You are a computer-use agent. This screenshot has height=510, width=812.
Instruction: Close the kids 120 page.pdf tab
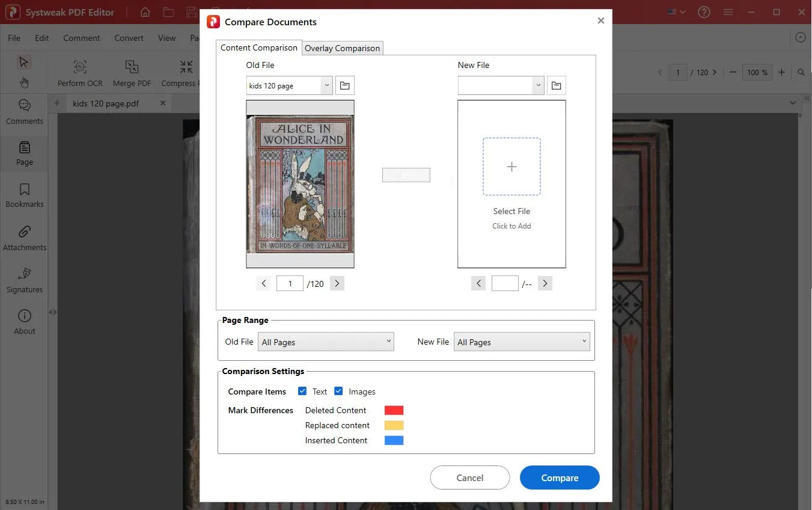(163, 103)
